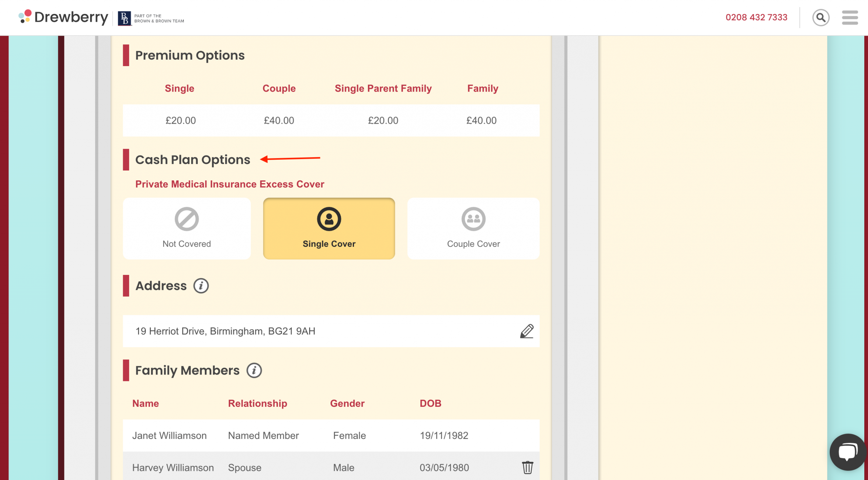This screenshot has width=868, height=480.
Task: Open the hamburger menu
Action: 850,18
